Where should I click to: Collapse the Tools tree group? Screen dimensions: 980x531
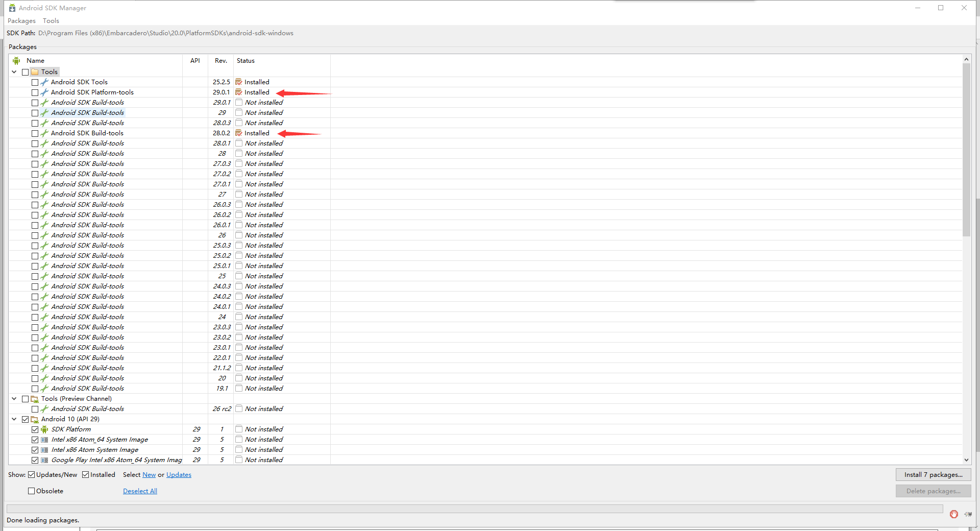14,72
